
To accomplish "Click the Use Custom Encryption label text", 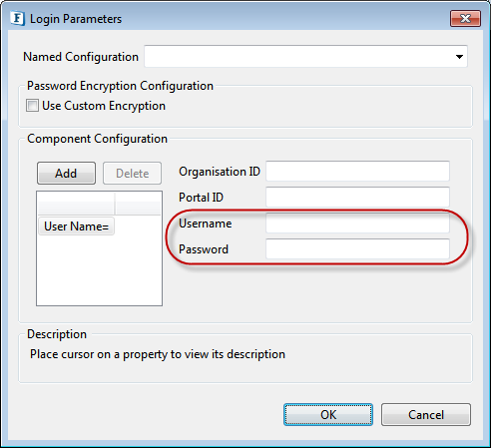I will (104, 106).
